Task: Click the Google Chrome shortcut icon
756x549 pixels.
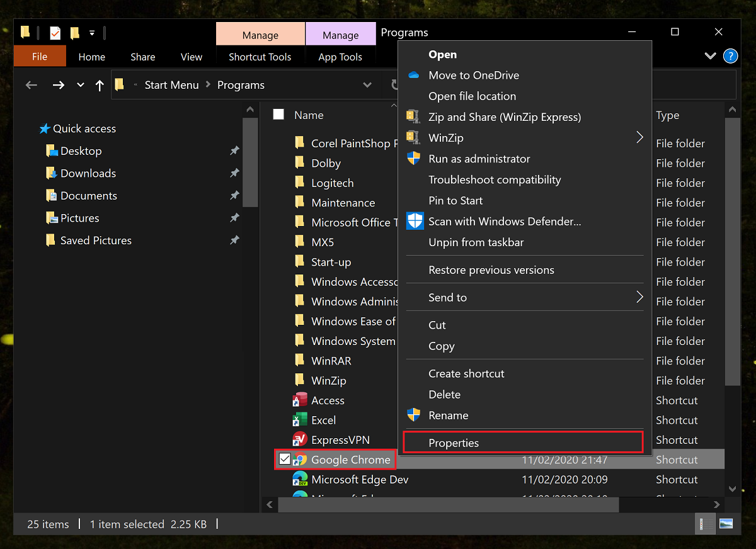Action: (x=301, y=460)
